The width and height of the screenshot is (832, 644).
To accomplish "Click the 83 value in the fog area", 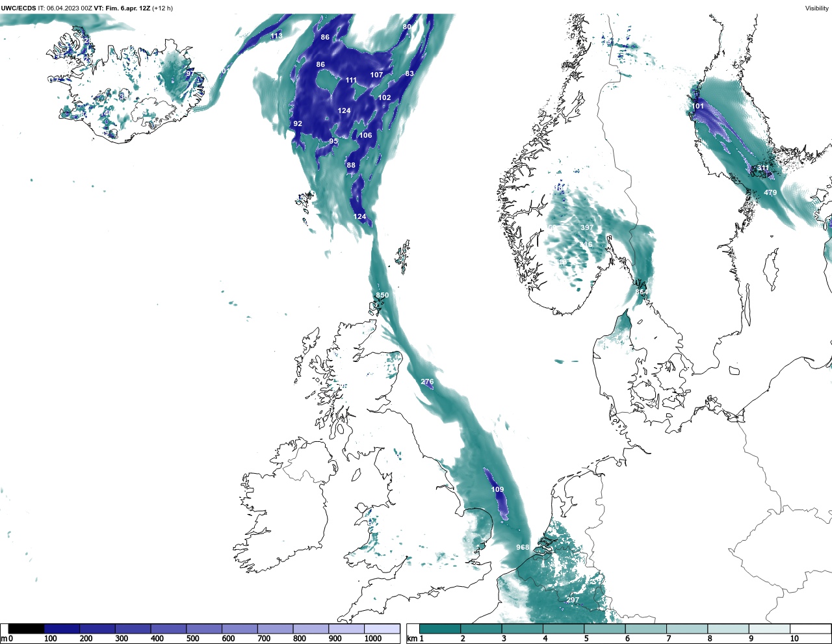I will 409,73.
